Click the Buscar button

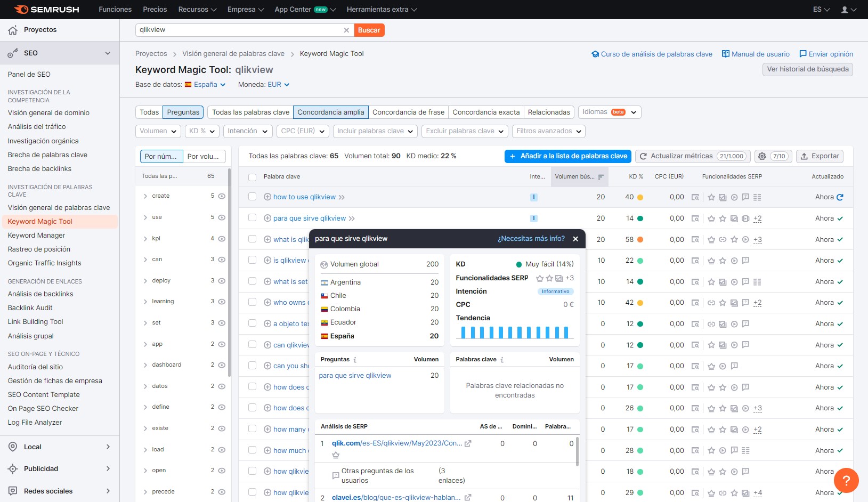(x=369, y=30)
